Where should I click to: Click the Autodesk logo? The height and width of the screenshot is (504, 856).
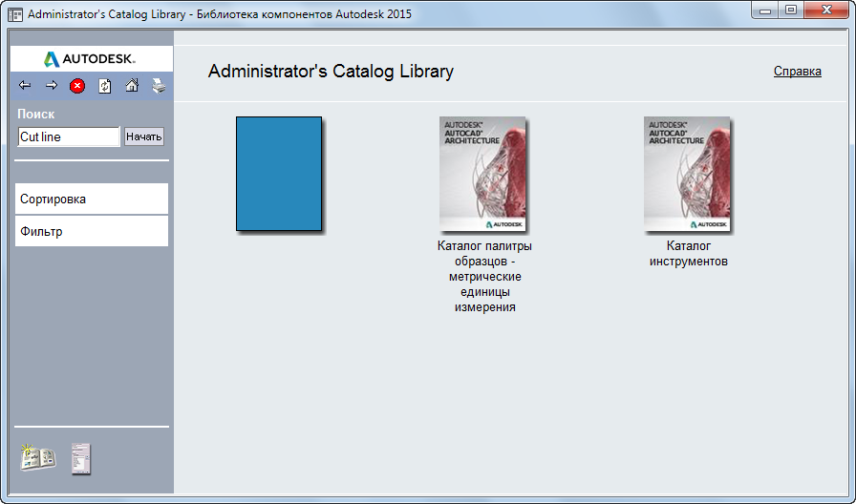click(x=90, y=59)
